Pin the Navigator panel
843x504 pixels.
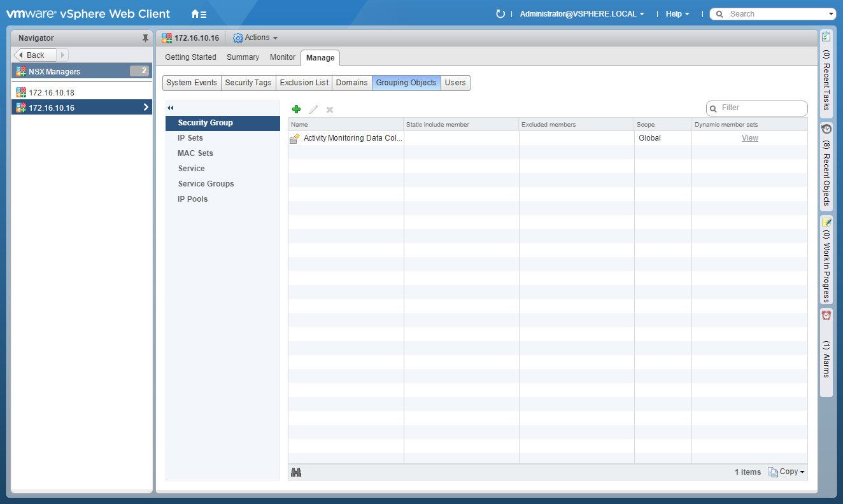pos(145,38)
